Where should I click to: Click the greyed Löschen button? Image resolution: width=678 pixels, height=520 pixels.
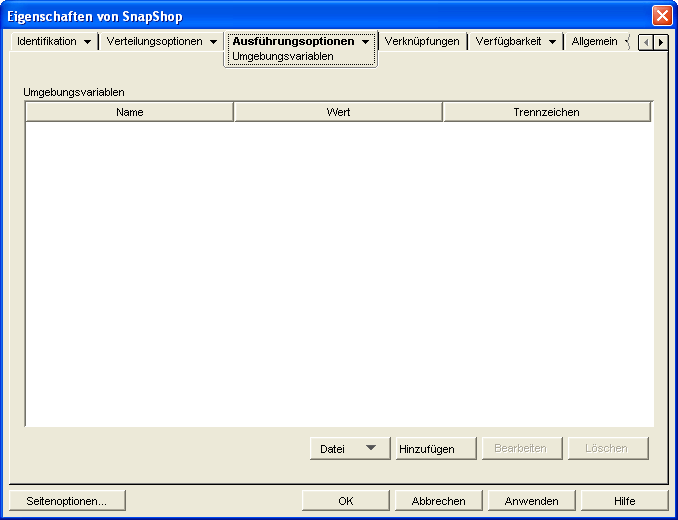[608, 449]
